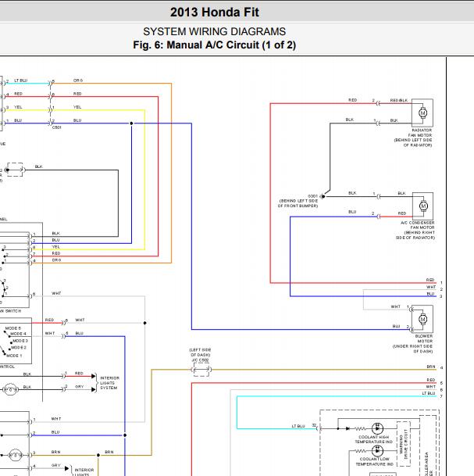This screenshot has width=474, height=476.
Task: Click the 'MODE 4' switch position label
Action: tap(18, 334)
